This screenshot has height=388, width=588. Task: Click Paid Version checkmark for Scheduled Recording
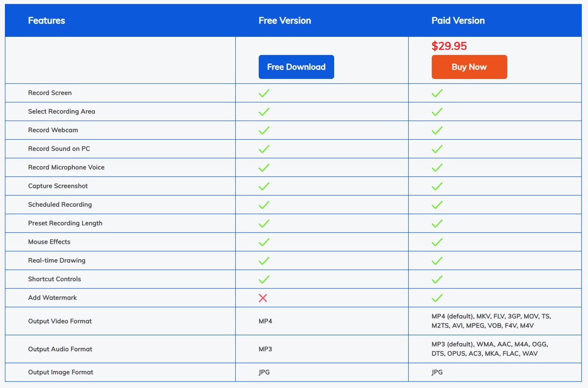(437, 205)
